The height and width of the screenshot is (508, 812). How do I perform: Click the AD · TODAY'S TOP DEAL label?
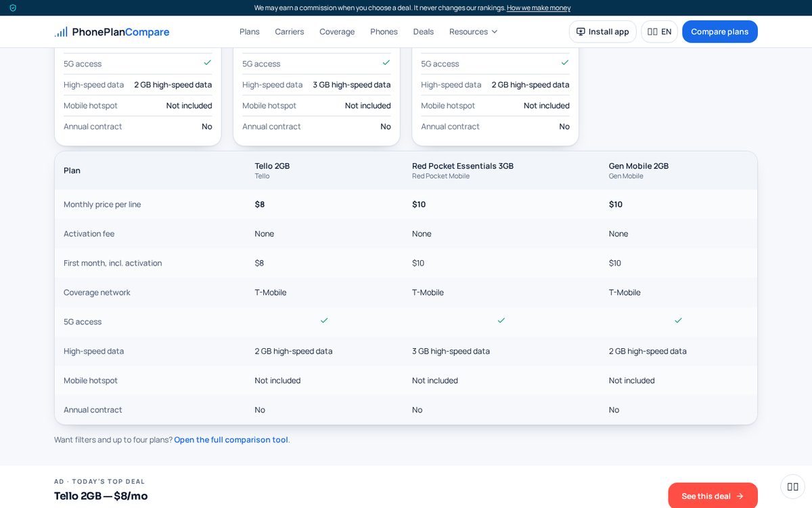[x=99, y=482]
